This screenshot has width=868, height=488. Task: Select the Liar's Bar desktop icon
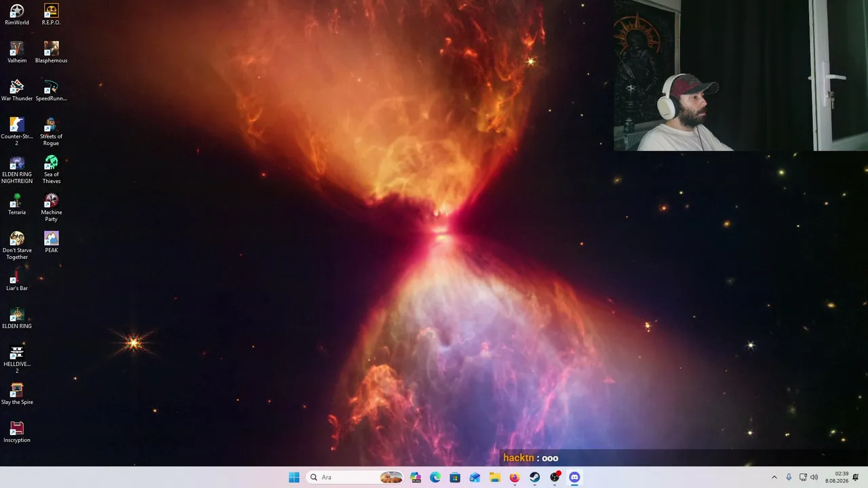click(x=17, y=281)
